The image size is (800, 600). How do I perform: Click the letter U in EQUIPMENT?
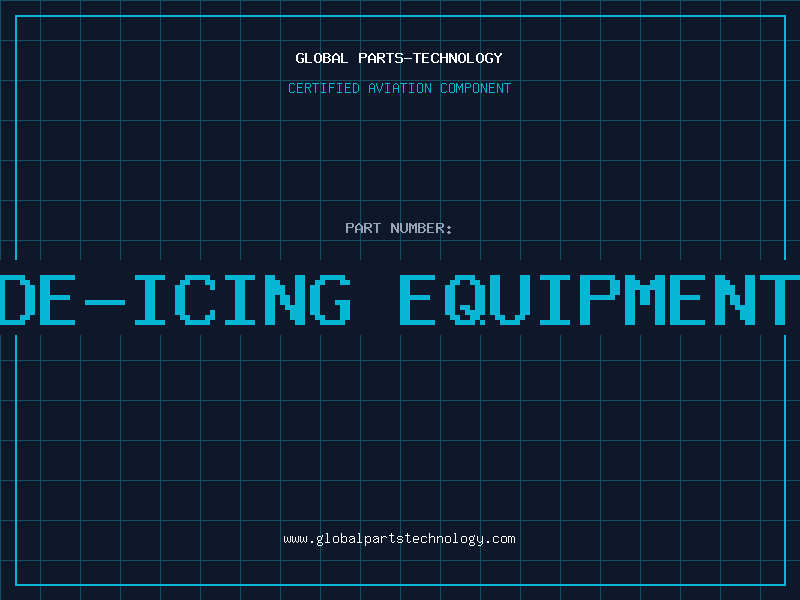coord(508,300)
